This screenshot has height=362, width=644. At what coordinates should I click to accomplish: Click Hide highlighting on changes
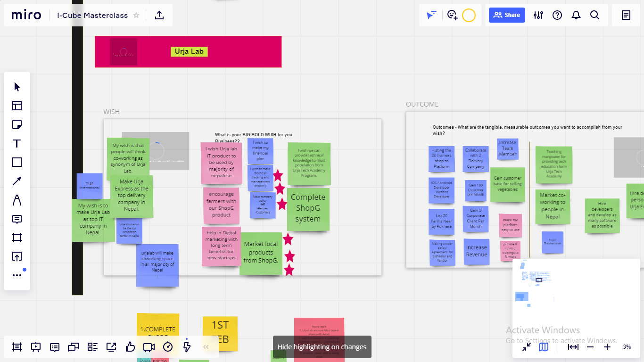click(x=322, y=347)
